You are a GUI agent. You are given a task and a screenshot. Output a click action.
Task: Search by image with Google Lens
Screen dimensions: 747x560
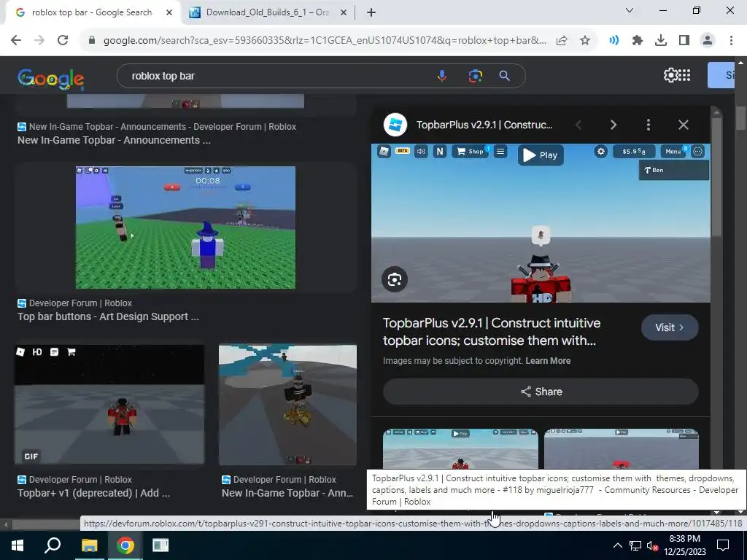(475, 76)
